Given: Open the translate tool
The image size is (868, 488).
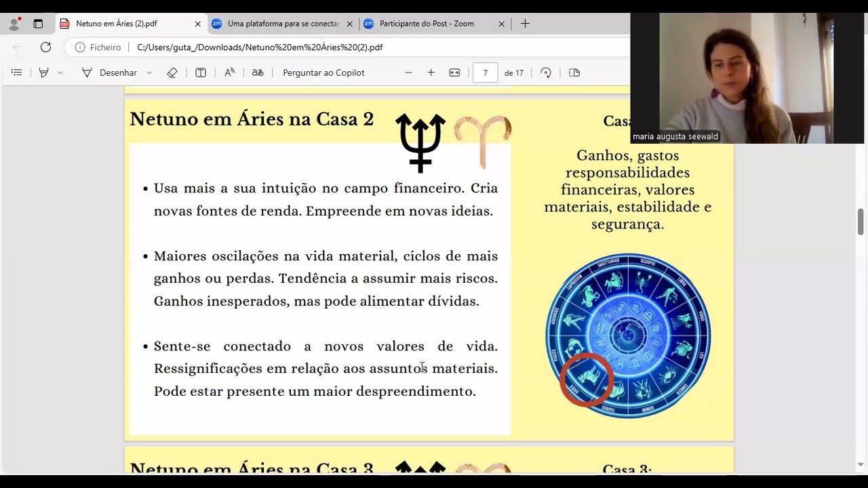Looking at the screenshot, I should pos(258,73).
